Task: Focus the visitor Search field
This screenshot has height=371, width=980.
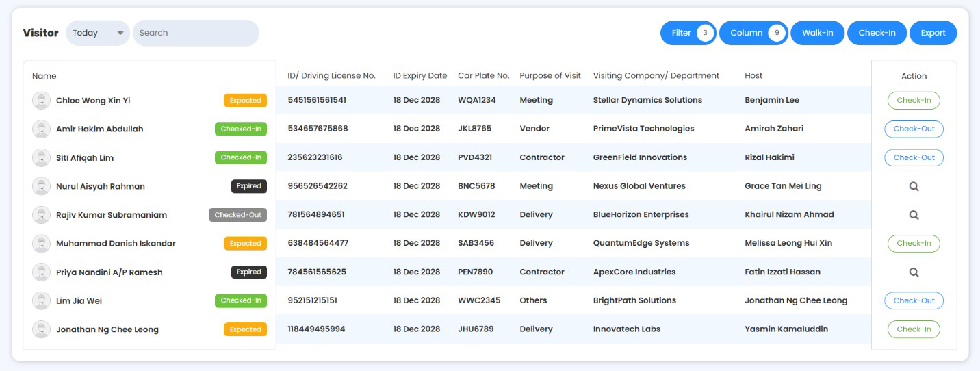Action: point(196,33)
